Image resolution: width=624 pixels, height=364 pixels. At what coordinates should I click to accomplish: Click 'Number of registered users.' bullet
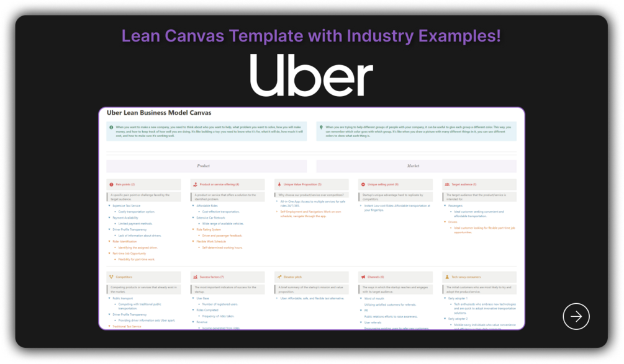click(x=220, y=304)
